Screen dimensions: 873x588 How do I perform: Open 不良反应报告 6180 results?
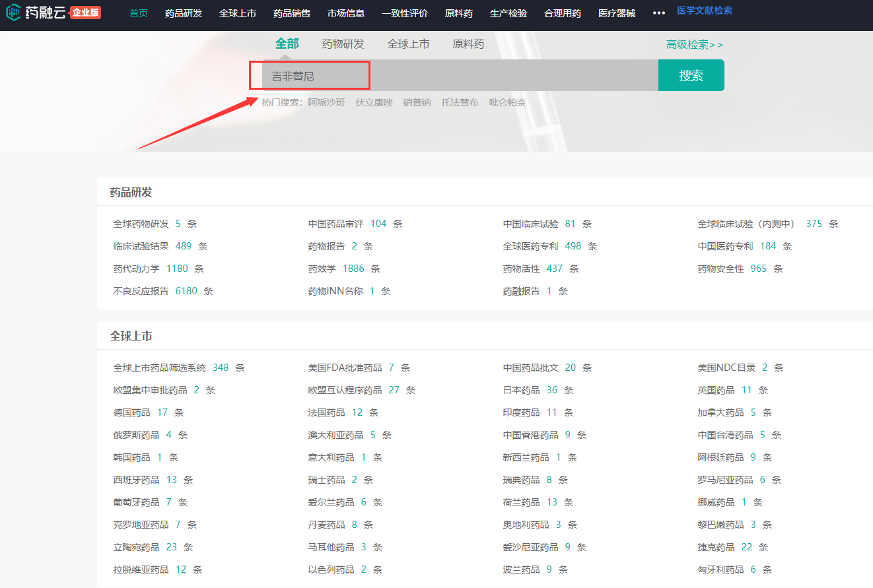tap(141, 291)
